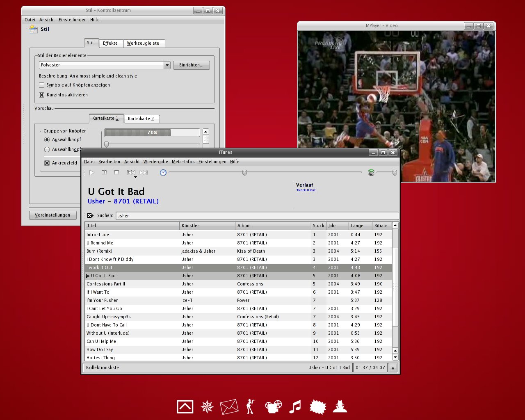The height and width of the screenshot is (420, 525).
Task: Open the Datei menu in iTunes
Action: [89, 162]
